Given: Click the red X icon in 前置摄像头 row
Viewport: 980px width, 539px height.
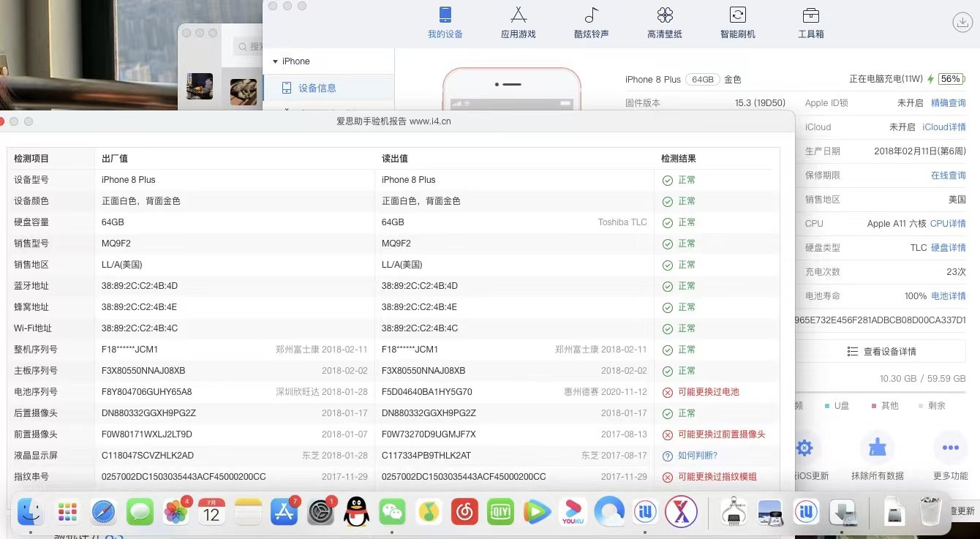Looking at the screenshot, I should pos(667,435).
